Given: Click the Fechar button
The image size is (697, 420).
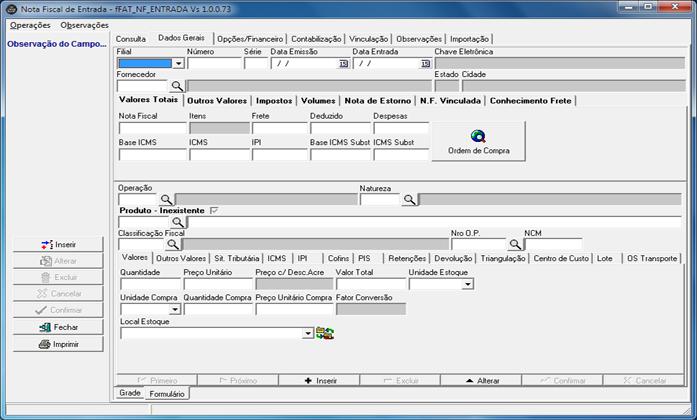Looking at the screenshot, I should (x=58, y=327).
